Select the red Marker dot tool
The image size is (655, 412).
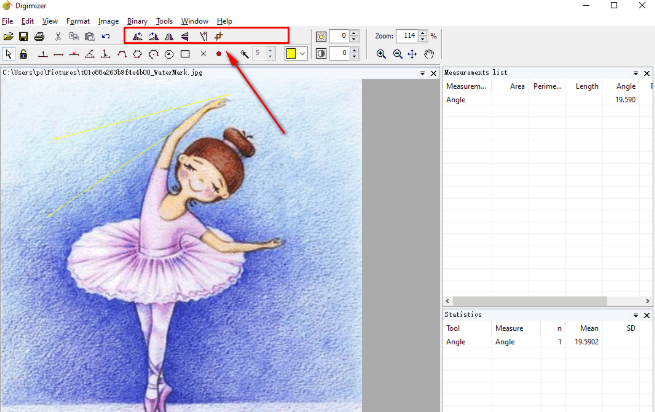(218, 54)
